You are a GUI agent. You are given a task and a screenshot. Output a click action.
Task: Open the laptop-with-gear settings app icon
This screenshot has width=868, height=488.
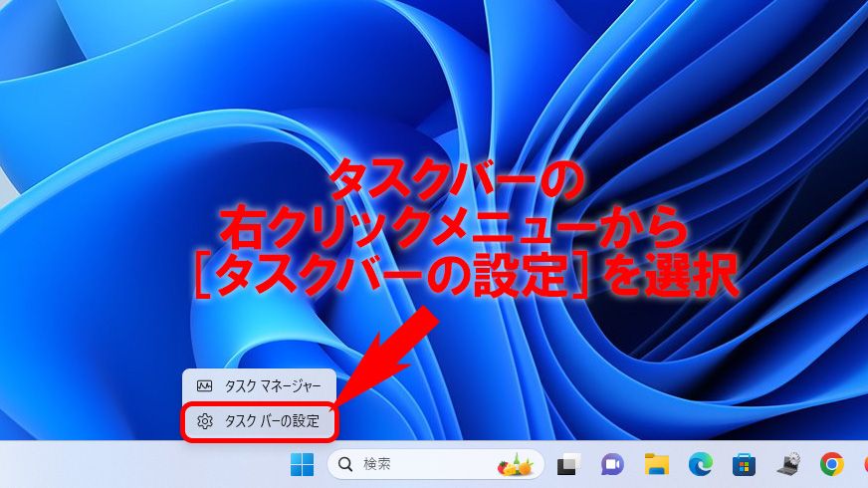pyautogui.click(x=788, y=464)
